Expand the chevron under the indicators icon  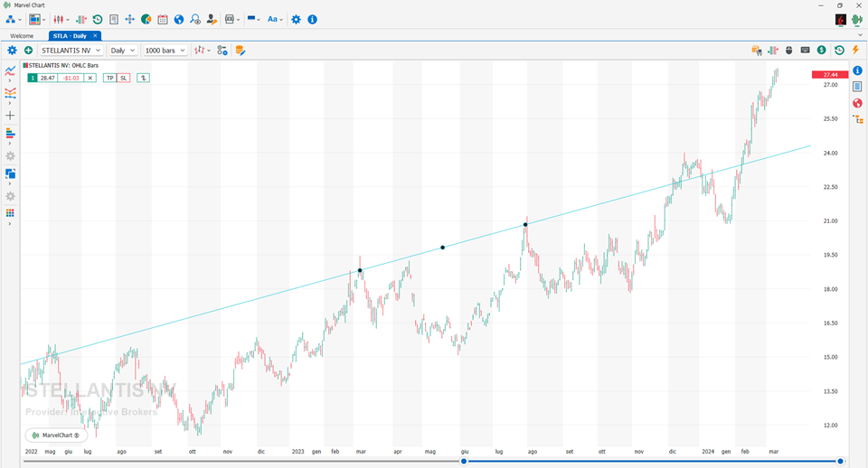click(x=9, y=80)
